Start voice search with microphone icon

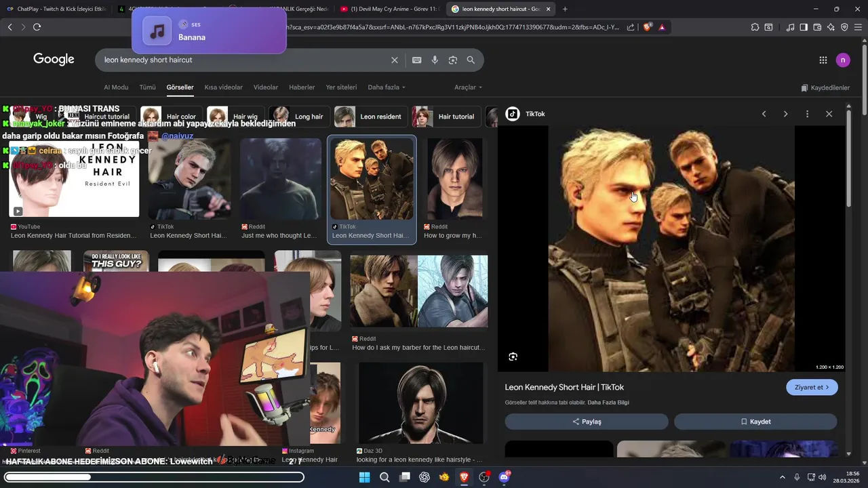coord(435,60)
